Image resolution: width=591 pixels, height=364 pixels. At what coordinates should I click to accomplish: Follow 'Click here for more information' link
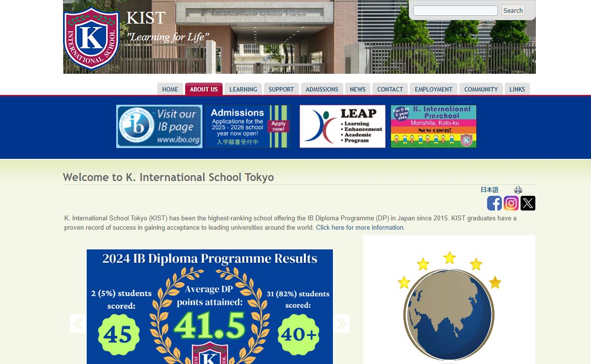pyautogui.click(x=360, y=228)
